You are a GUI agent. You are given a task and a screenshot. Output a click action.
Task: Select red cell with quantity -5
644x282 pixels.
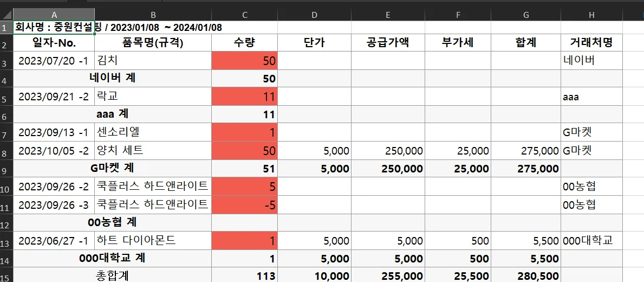click(x=244, y=204)
